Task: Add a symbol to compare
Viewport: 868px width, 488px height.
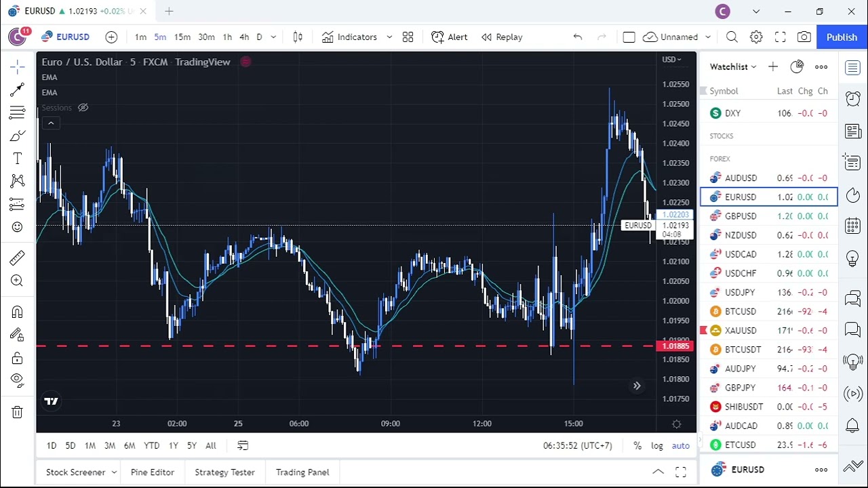Action: (111, 37)
